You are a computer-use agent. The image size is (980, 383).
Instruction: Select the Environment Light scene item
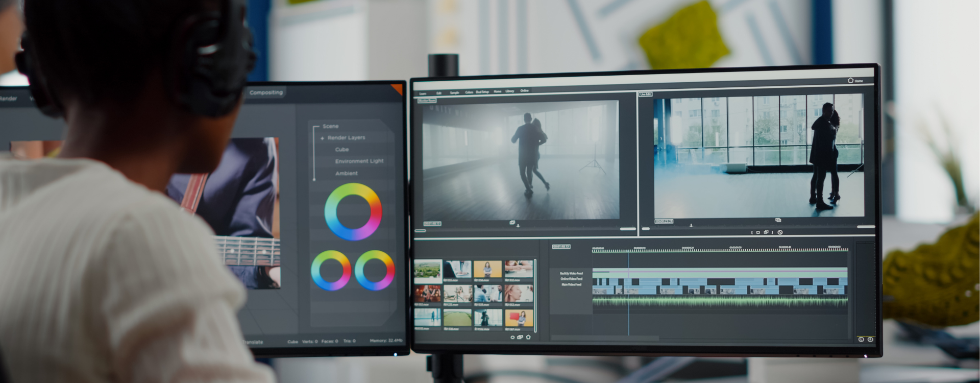point(359,161)
